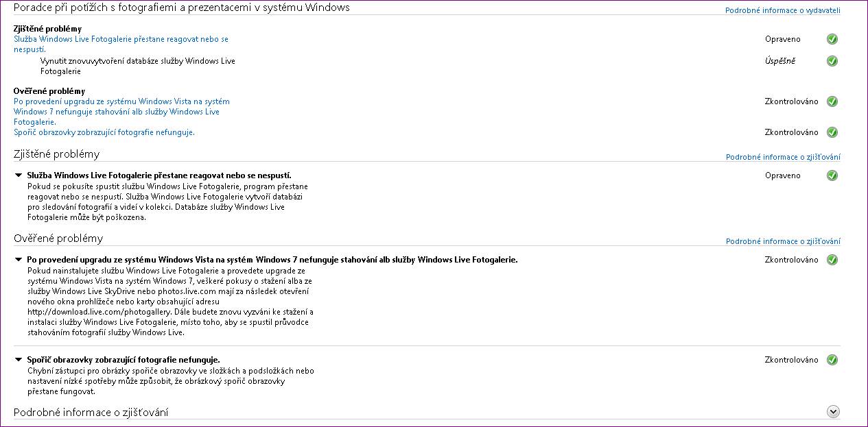Open the Podrobné informace o vydavateli link
Screen dimensions: 868x427
point(782,10)
